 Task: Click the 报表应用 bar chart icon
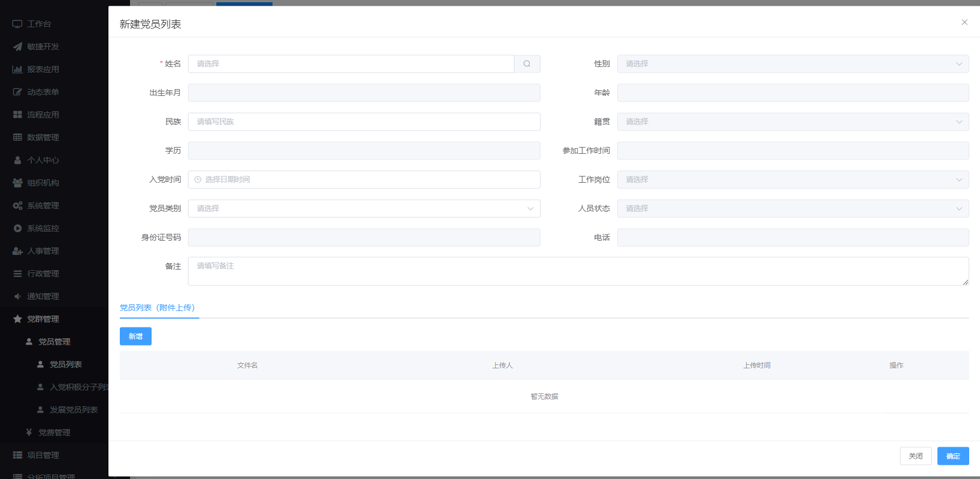click(x=18, y=69)
